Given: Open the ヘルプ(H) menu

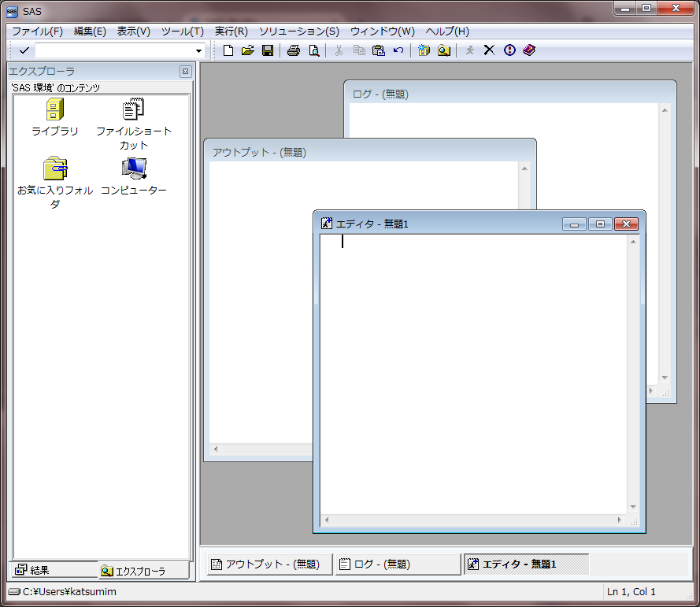Looking at the screenshot, I should (x=447, y=31).
